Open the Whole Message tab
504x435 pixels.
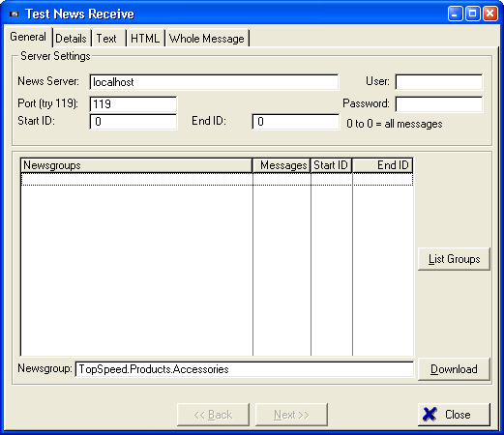(207, 39)
